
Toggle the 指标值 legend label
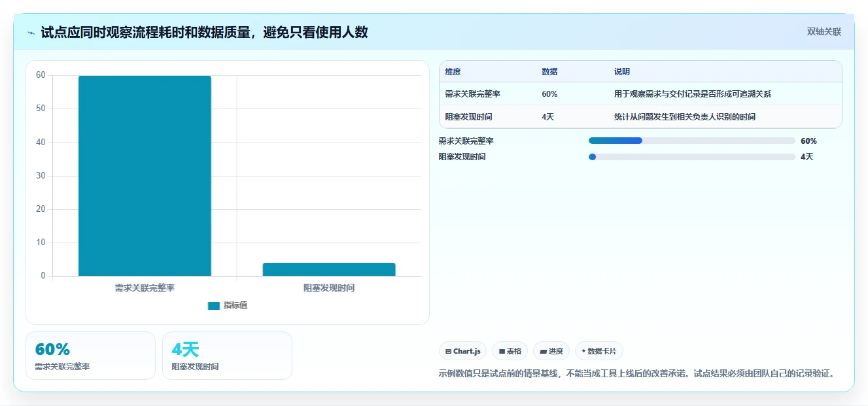[235, 305]
